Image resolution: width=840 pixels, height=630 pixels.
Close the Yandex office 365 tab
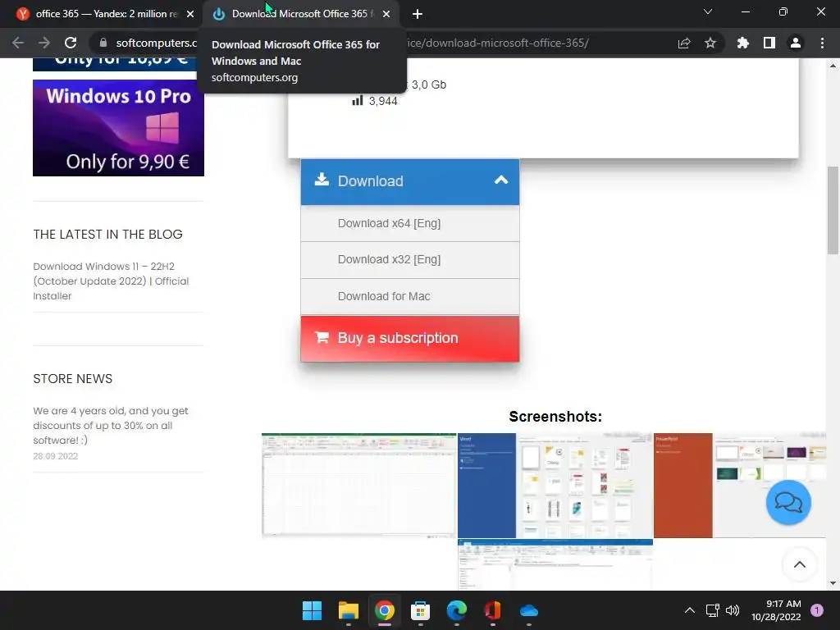[x=190, y=14]
